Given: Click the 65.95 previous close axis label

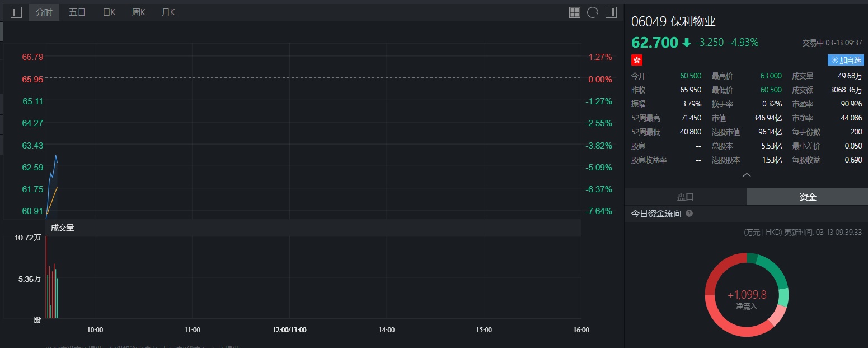Looking at the screenshot, I should point(32,79).
